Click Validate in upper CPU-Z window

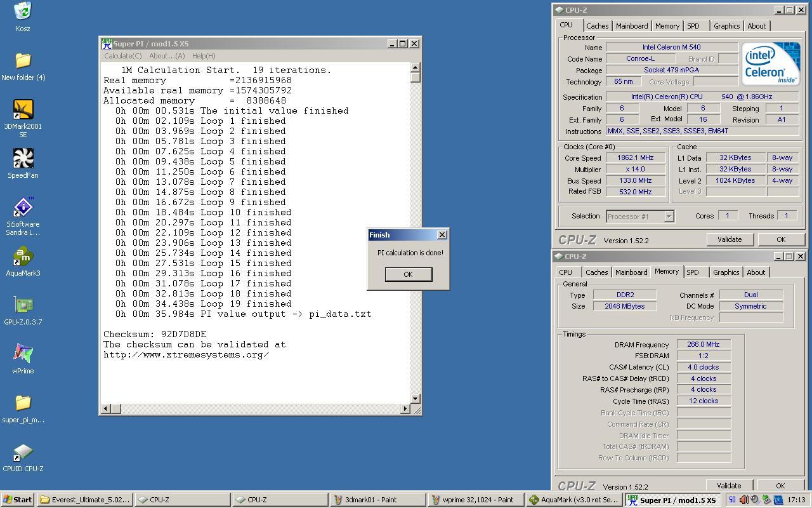(729, 239)
